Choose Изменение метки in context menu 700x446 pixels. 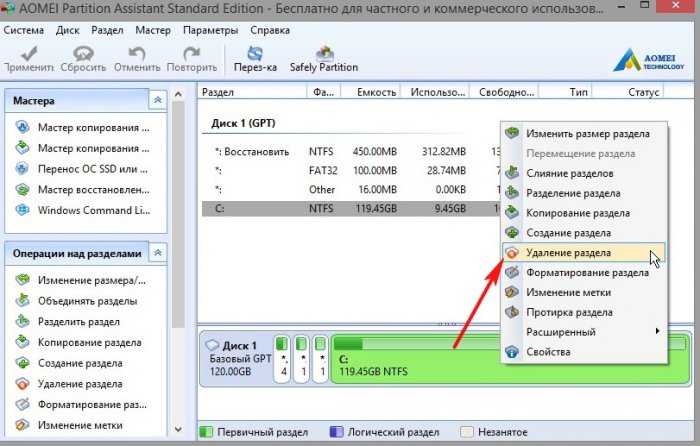click(x=584, y=292)
